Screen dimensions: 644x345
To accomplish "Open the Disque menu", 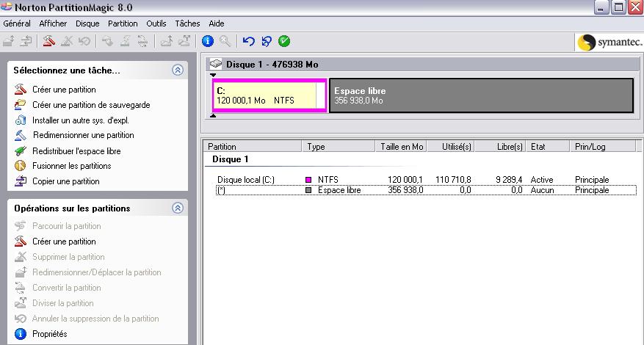I will coord(87,23).
